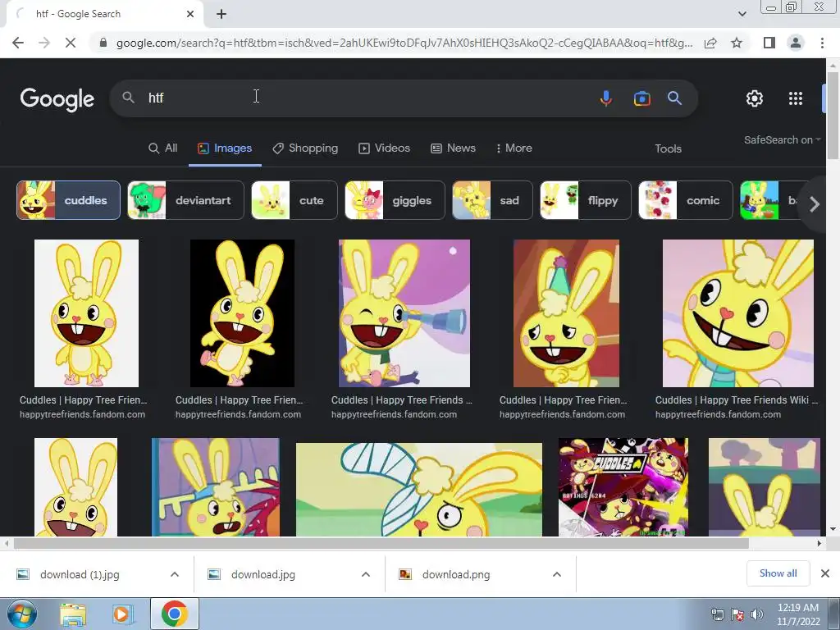
Task: Click Show all downloads
Action: [x=778, y=573]
